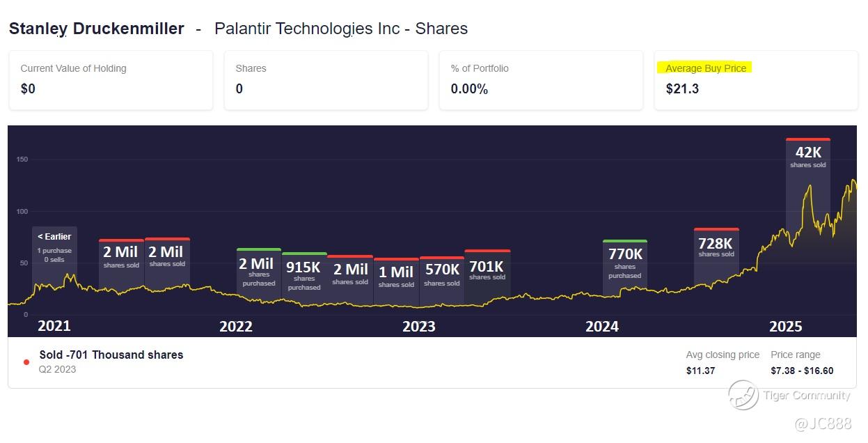
Task: Click the Average Buy Price card
Action: coord(755,79)
